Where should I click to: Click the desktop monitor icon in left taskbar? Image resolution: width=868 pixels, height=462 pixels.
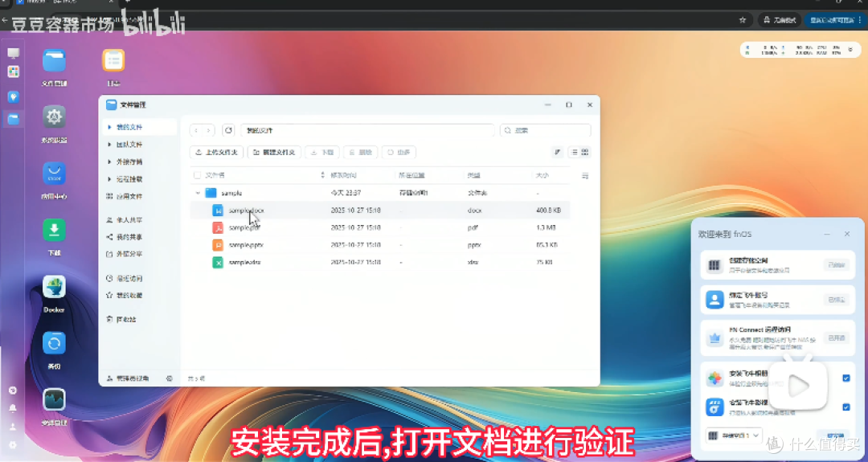tap(14, 53)
